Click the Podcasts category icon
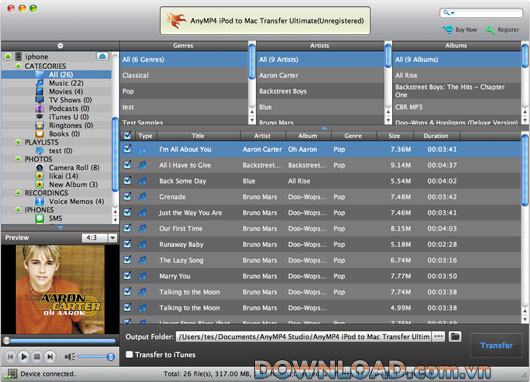Viewport: 530px width, 382px height. pos(40,108)
